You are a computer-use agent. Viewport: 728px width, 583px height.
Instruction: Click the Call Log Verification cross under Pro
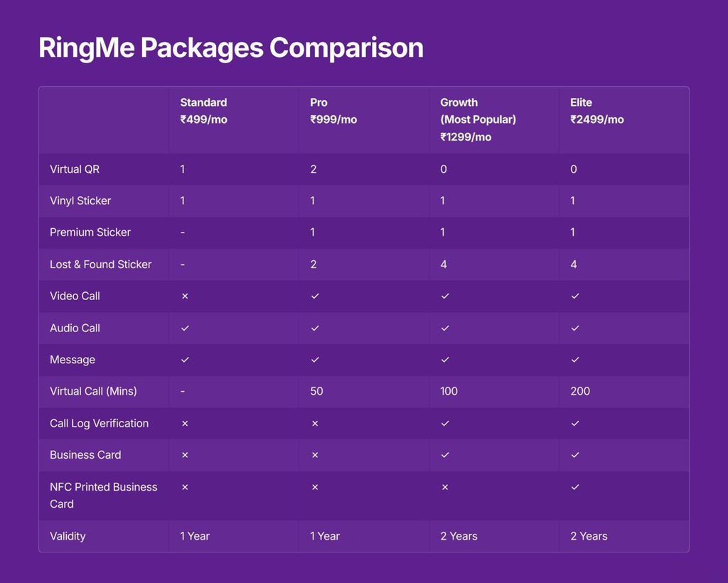click(315, 423)
